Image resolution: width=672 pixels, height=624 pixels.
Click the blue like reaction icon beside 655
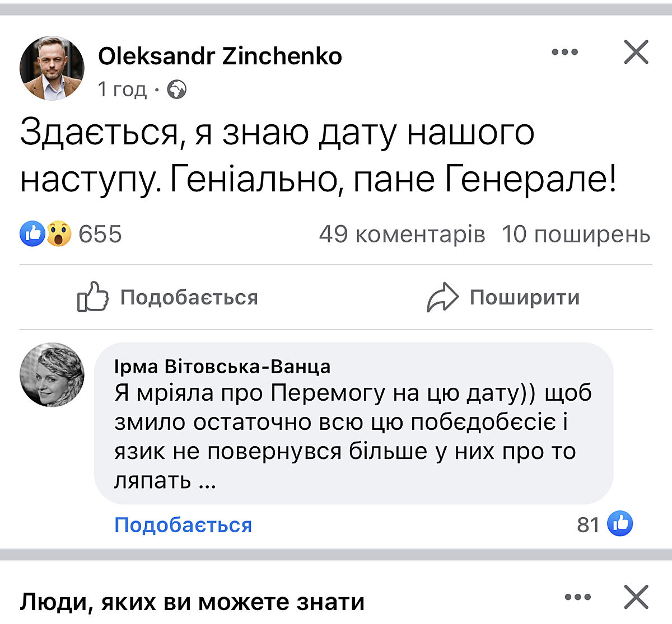coord(32,234)
